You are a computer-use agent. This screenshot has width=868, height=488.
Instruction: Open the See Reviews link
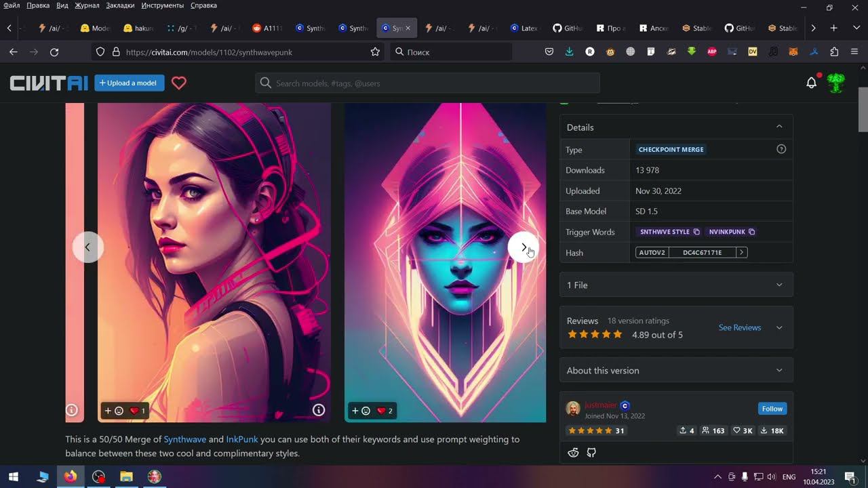[740, 327]
